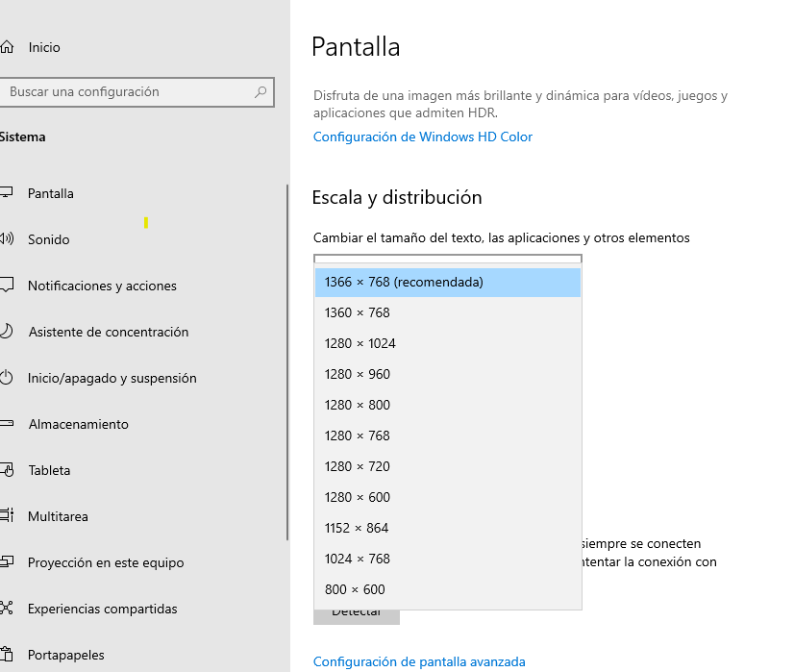This screenshot has width=794, height=672.
Task: Open Inicio/apagado y suspensión section
Action: pyautogui.click(x=112, y=378)
